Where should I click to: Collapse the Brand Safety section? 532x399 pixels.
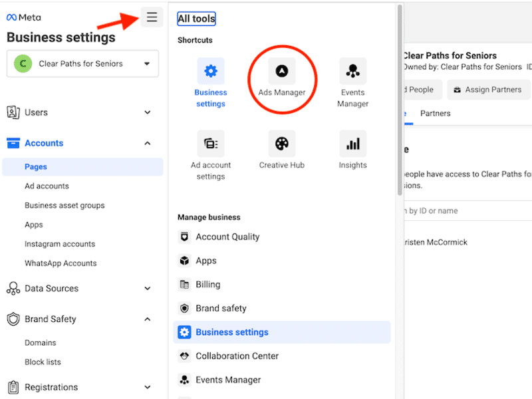tap(148, 319)
